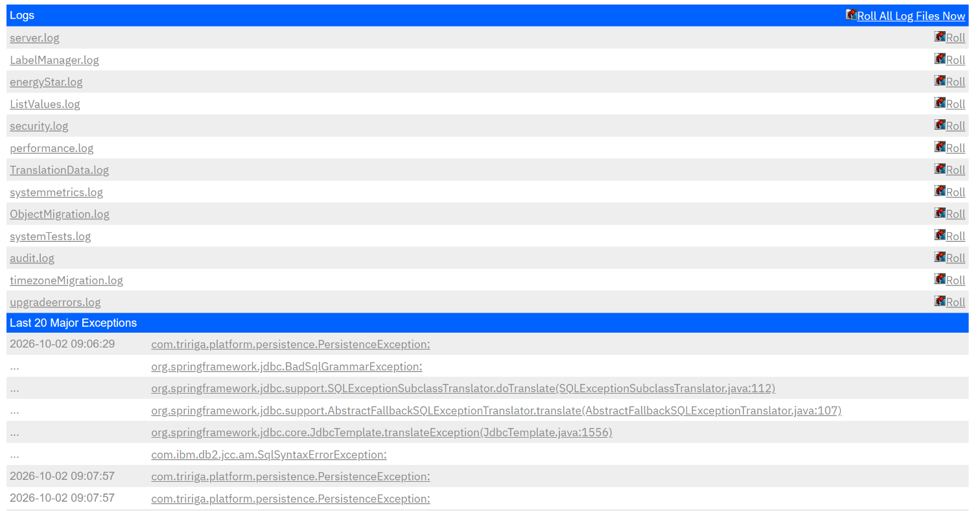
Task: Click the roll icon in the server.log row
Action: click(940, 36)
